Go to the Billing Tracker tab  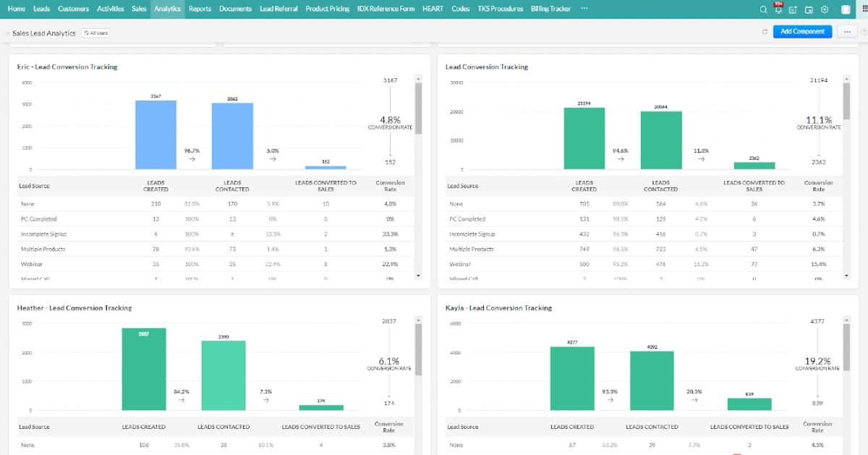[550, 9]
